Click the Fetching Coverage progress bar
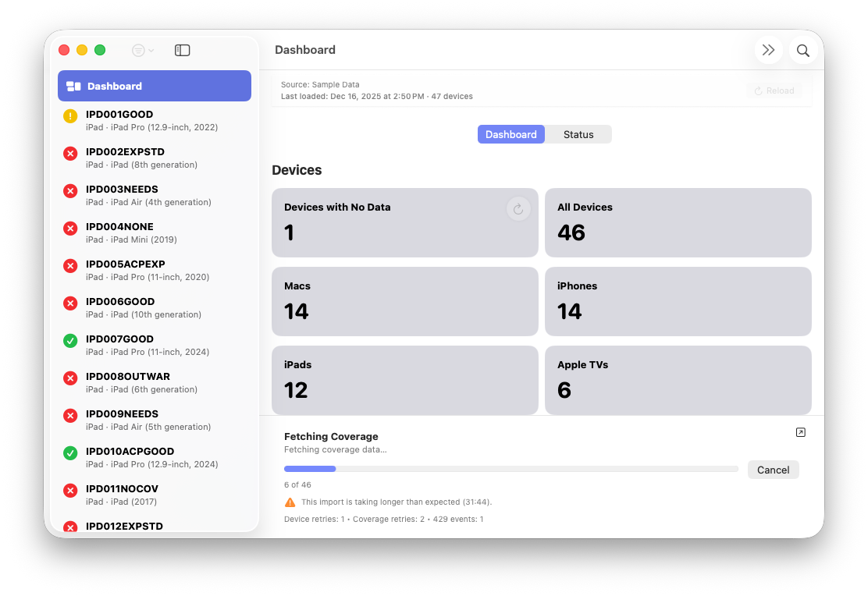 pos(510,468)
